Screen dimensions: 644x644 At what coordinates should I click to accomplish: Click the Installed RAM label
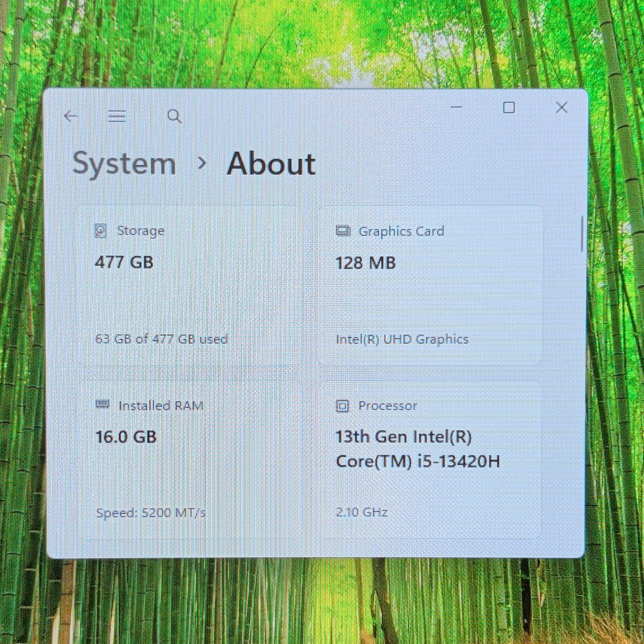pyautogui.click(x=161, y=406)
